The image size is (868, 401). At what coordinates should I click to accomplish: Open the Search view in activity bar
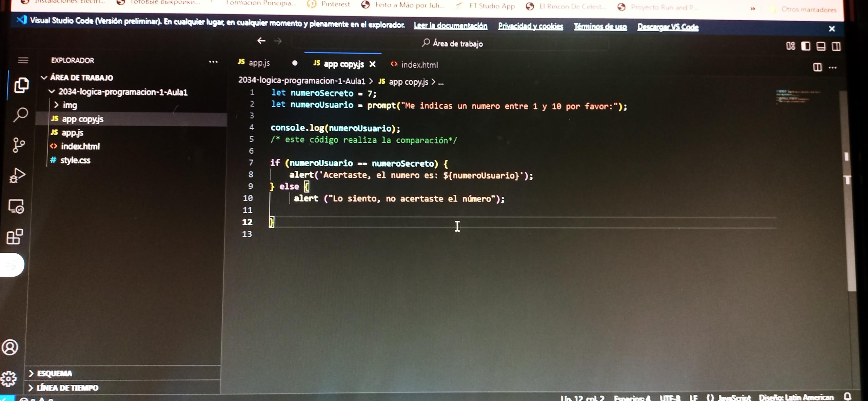point(20,115)
